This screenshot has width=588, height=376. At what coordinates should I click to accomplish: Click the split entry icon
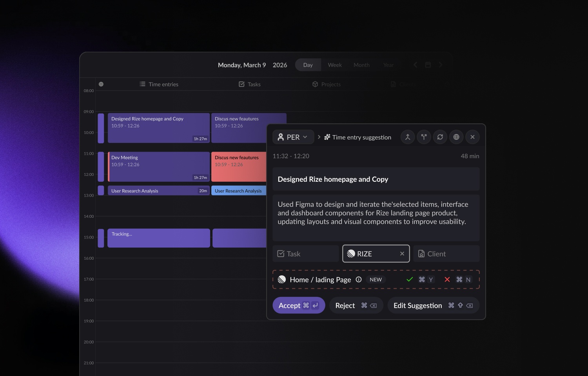coord(424,137)
